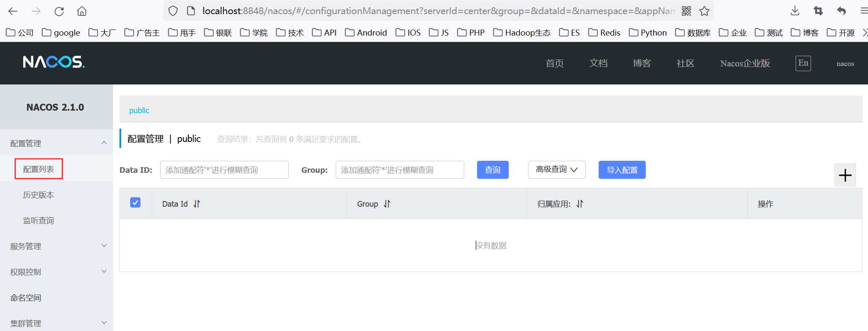The width and height of the screenshot is (868, 331).
Task: Click the NACOS logo
Action: click(x=54, y=63)
